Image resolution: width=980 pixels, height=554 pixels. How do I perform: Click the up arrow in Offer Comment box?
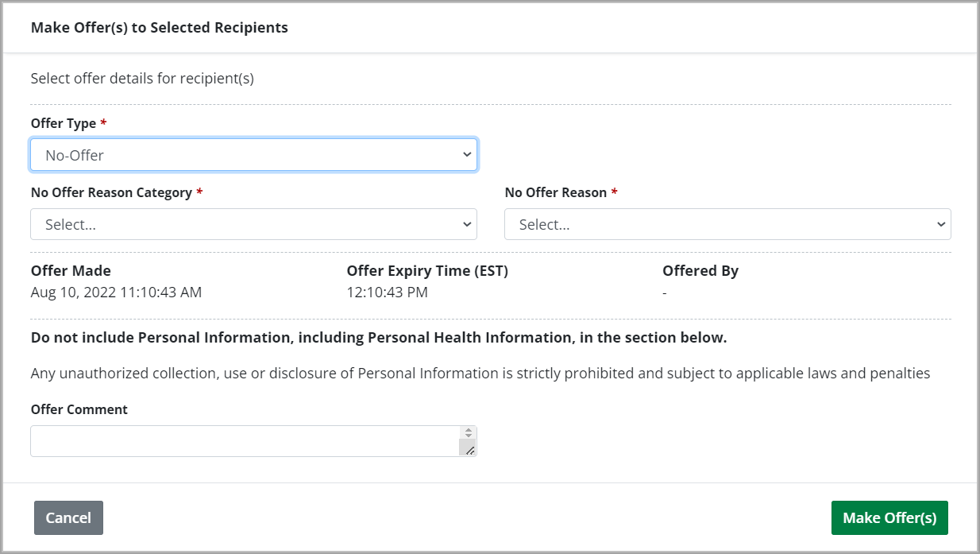point(469,430)
